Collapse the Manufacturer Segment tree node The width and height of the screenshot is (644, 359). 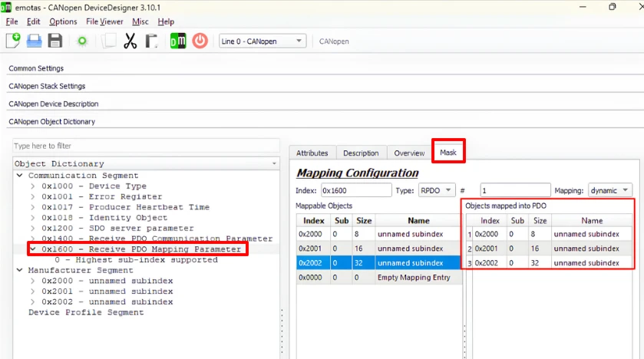pos(19,270)
